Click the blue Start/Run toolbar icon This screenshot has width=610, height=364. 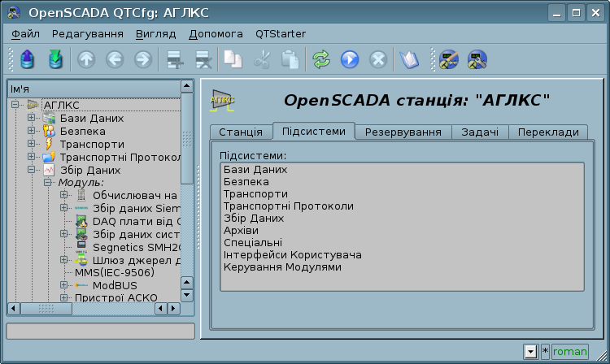(350, 59)
